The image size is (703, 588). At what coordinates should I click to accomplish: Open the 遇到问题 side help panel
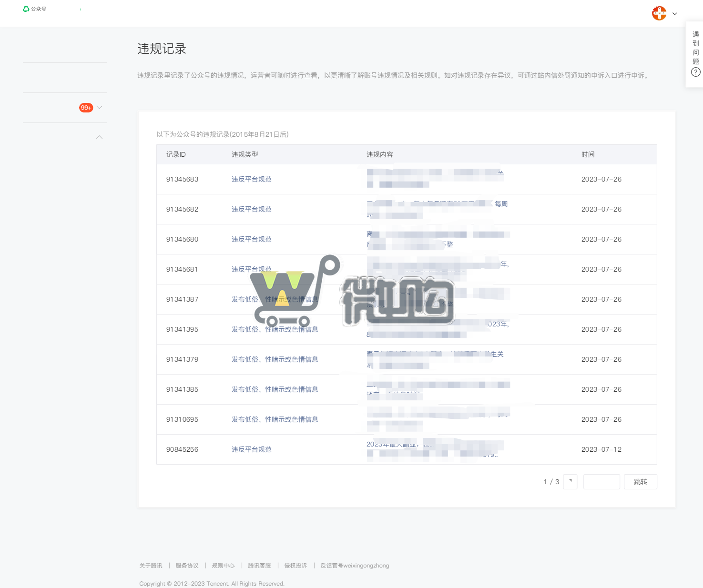[695, 48]
